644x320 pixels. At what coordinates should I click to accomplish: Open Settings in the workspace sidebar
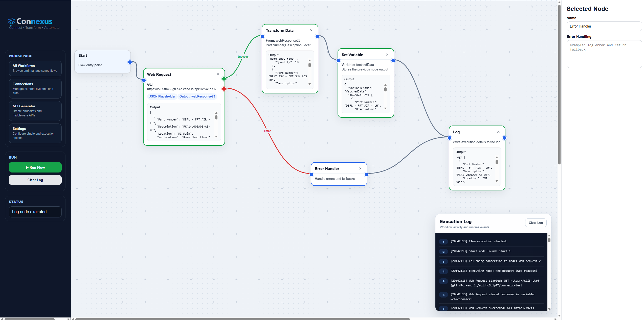[35, 133]
